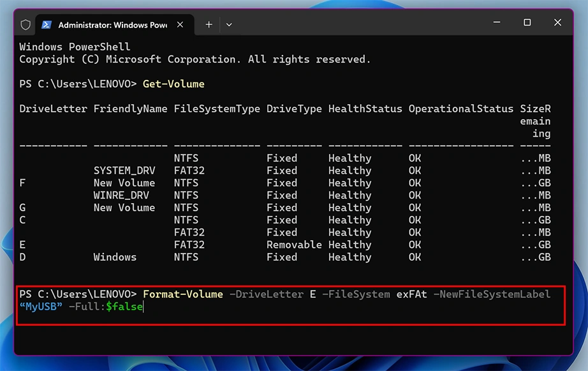This screenshot has width=588, height=371.
Task: Click the OperationalStatus column header
Action: pos(461,109)
